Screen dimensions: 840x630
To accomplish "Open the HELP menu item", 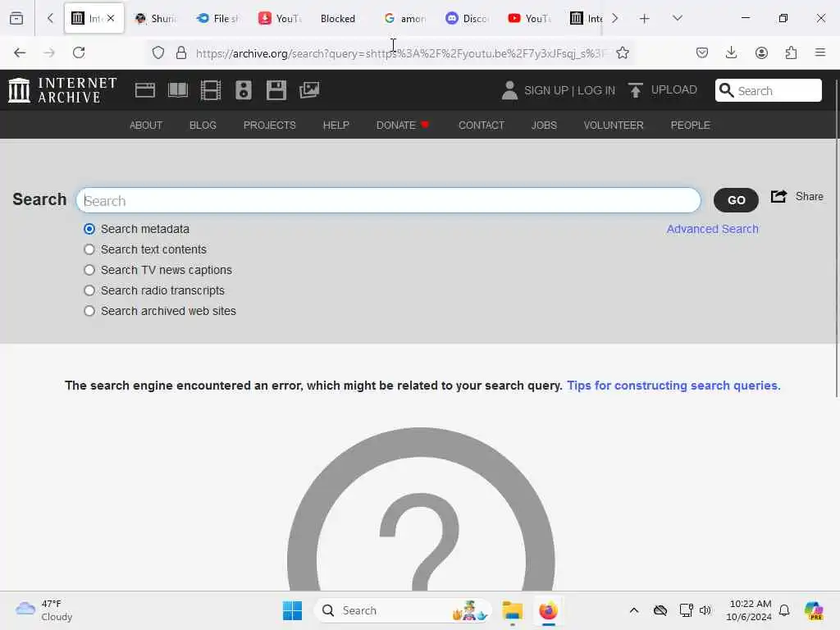I will tap(336, 126).
